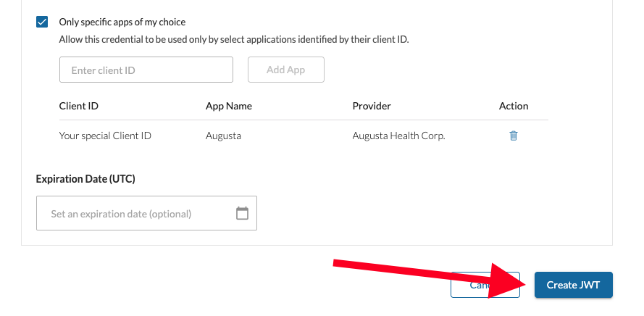The width and height of the screenshot is (644, 316).
Task: Select the Provider column header
Action: coord(372,106)
